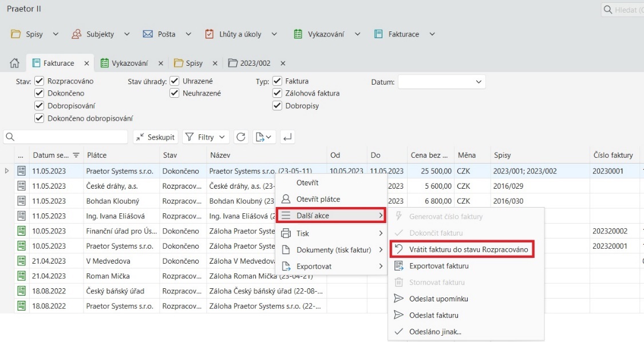Close the 2023/002 tab
Screen dimensions: 644x342
tap(283, 63)
